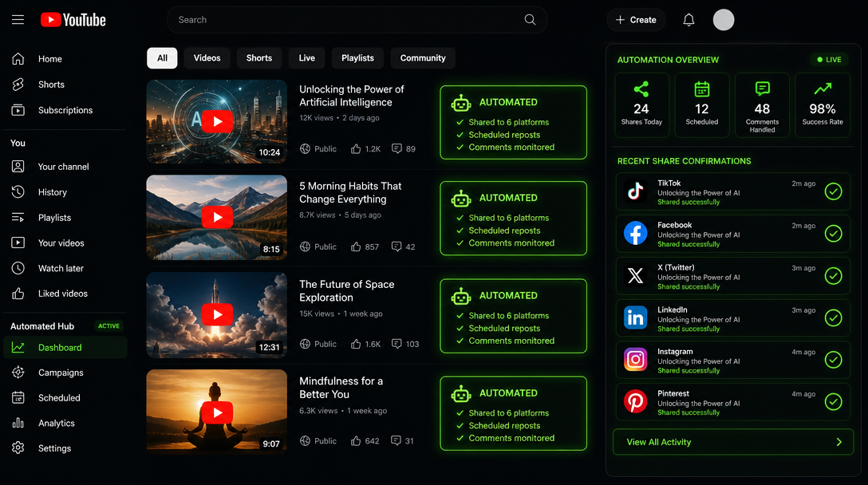This screenshot has width=868, height=485.
Task: Open 48 Comments Handled stat card
Action: point(762,104)
